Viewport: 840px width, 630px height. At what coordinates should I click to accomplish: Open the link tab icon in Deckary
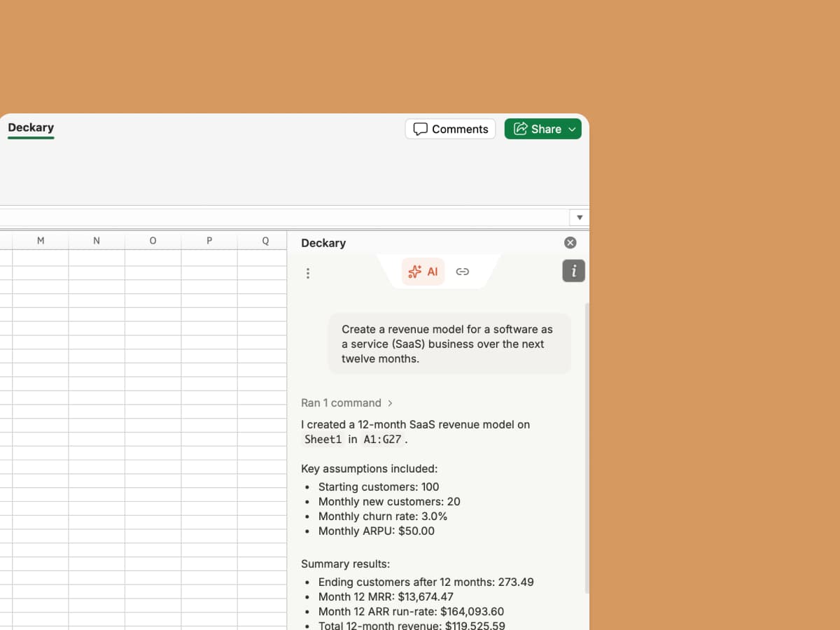tap(462, 272)
